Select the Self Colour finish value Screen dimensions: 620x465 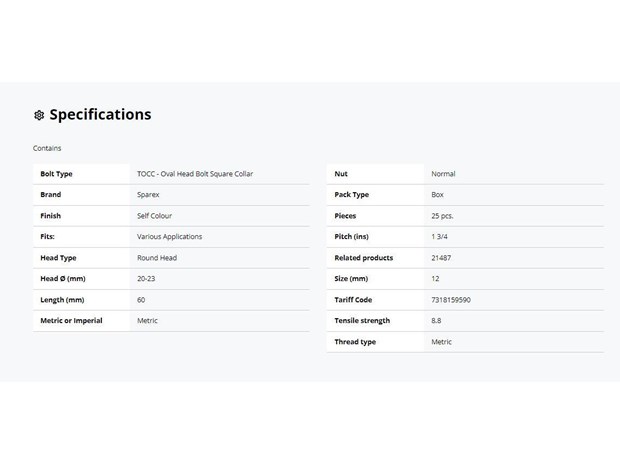click(x=155, y=216)
